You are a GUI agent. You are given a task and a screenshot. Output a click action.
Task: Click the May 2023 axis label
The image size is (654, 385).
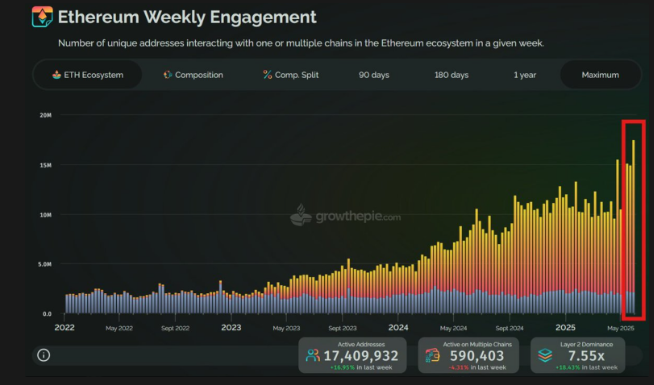(286, 328)
